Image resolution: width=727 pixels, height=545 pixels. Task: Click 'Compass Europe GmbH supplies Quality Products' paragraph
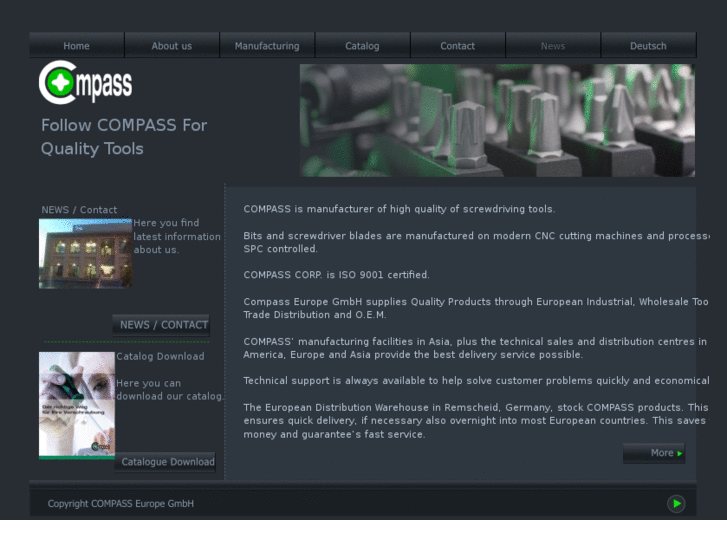click(476, 308)
